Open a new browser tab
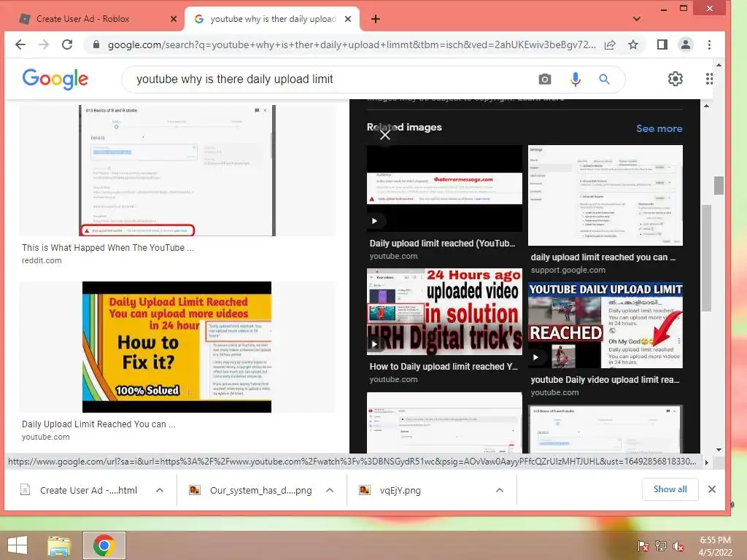747x560 pixels. point(376,19)
